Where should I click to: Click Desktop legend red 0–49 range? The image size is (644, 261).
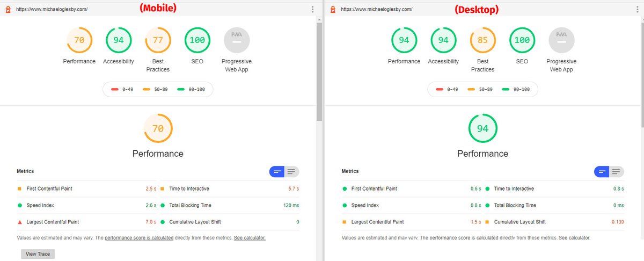click(447, 89)
